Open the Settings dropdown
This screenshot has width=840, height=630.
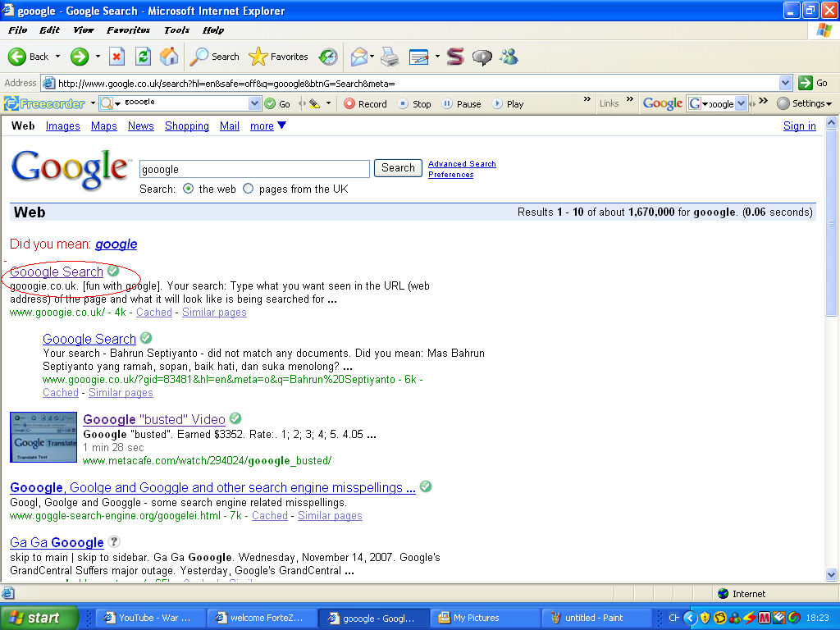tap(806, 103)
